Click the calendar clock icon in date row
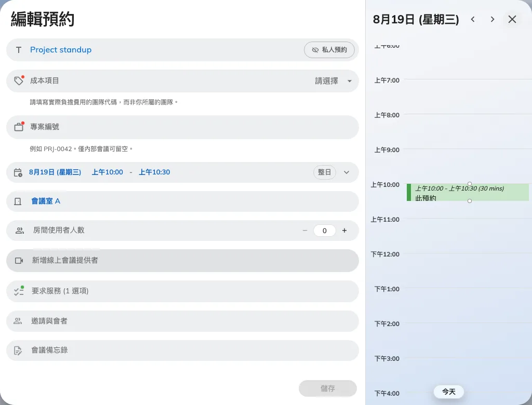 click(x=18, y=172)
